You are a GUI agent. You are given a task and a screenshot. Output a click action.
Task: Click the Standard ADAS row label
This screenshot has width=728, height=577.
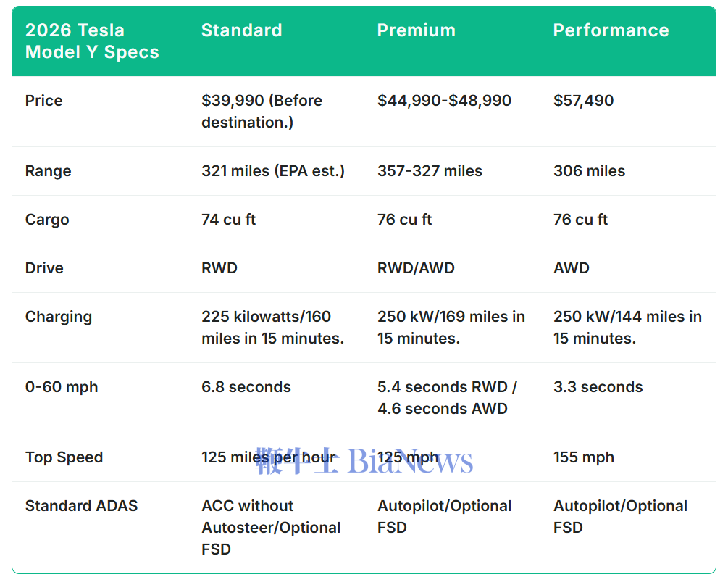coord(81,506)
